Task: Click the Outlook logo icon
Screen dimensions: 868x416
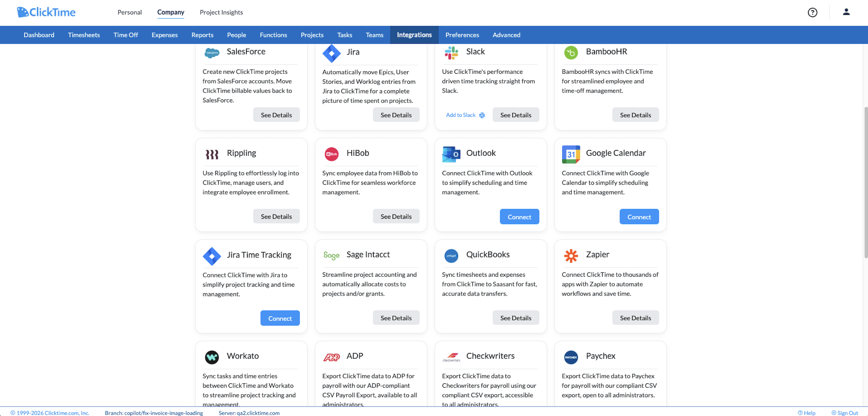Action: [451, 154]
